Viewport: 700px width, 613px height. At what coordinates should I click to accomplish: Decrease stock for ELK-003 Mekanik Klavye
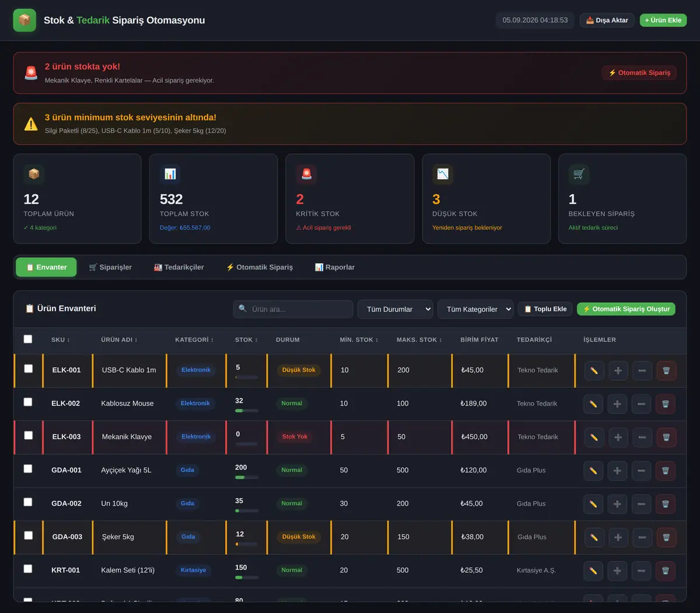point(642,437)
